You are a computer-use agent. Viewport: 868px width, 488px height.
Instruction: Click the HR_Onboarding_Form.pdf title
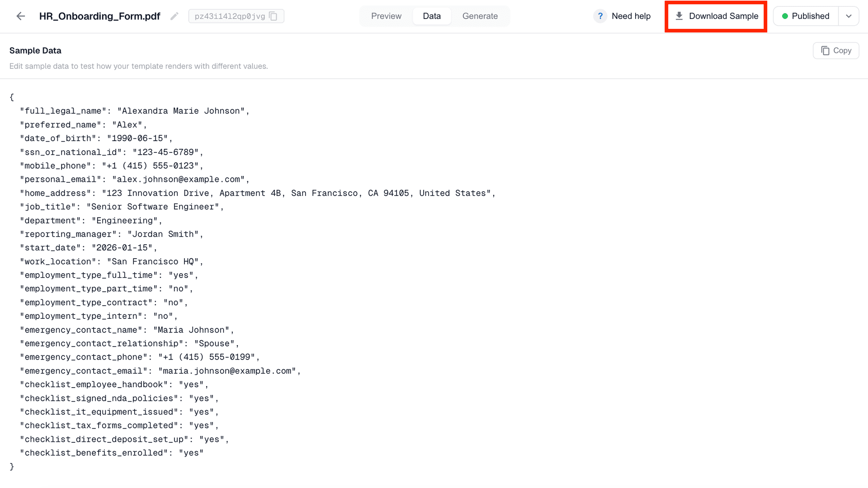[x=99, y=16]
